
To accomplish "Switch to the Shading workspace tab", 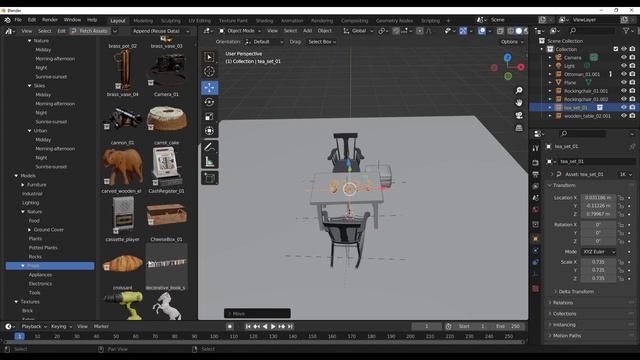I will point(264,21).
